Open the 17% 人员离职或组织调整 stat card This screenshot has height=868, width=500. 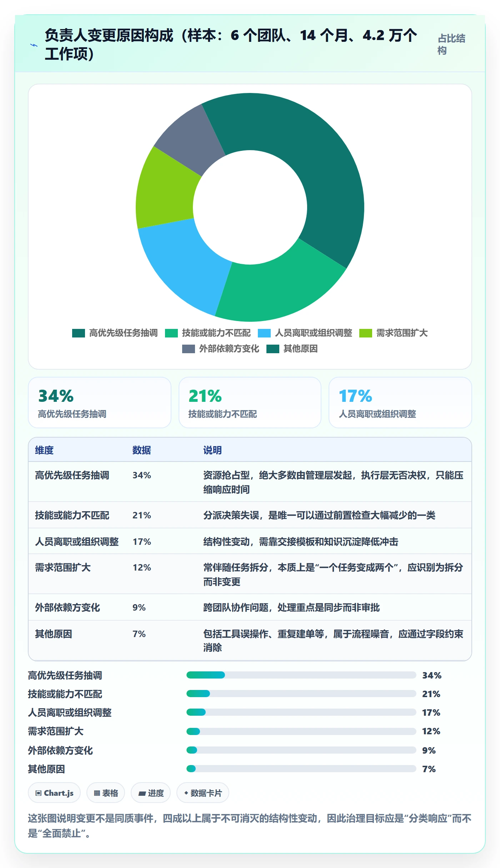(x=400, y=403)
